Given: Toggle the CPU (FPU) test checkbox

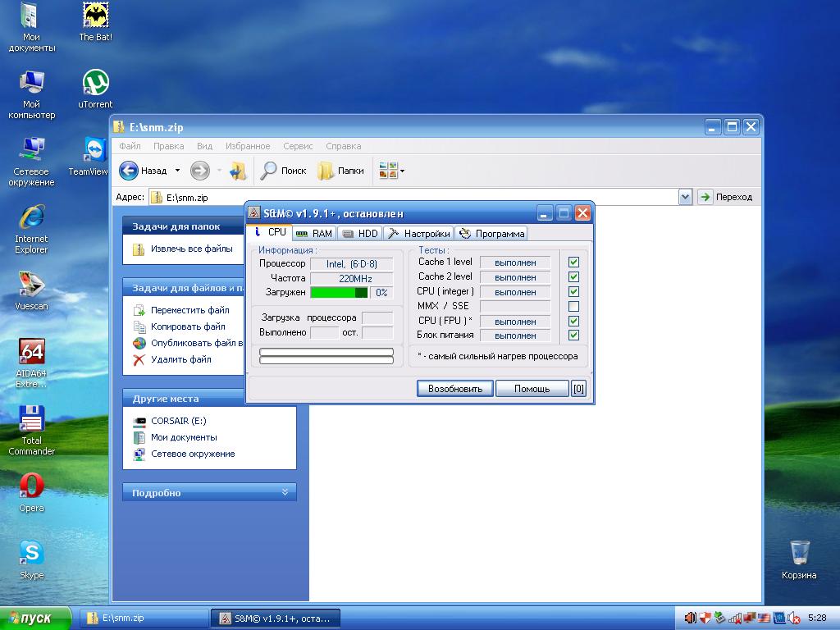Looking at the screenshot, I should pos(573,322).
